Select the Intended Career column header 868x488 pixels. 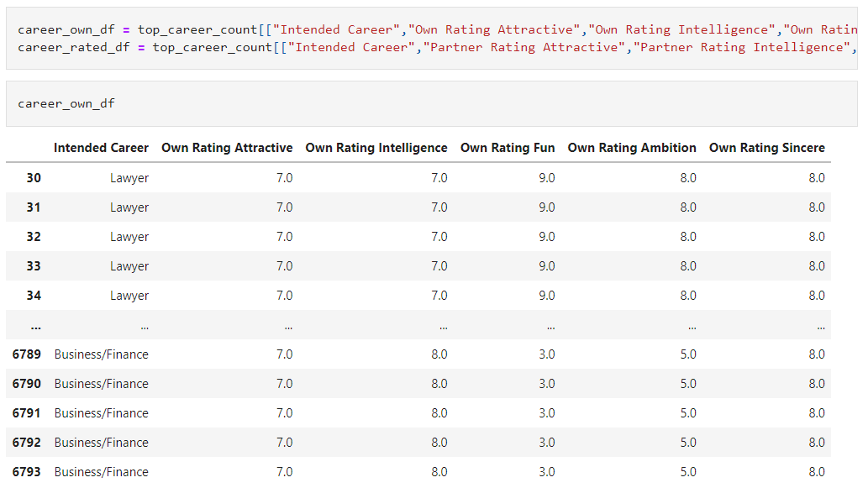[x=101, y=148]
